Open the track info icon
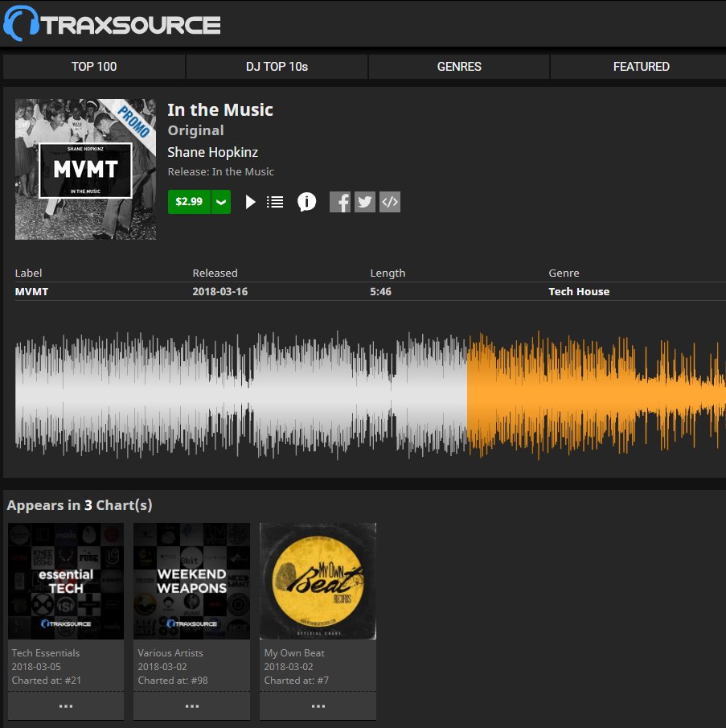 click(x=306, y=202)
